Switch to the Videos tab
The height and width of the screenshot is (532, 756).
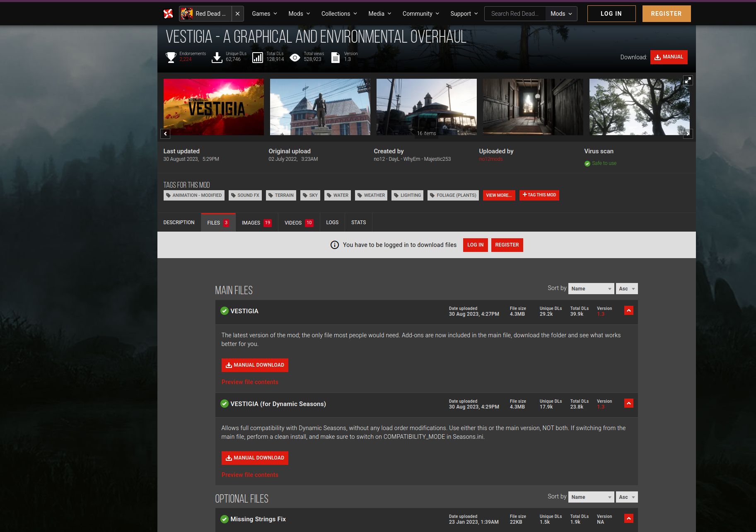click(x=299, y=222)
